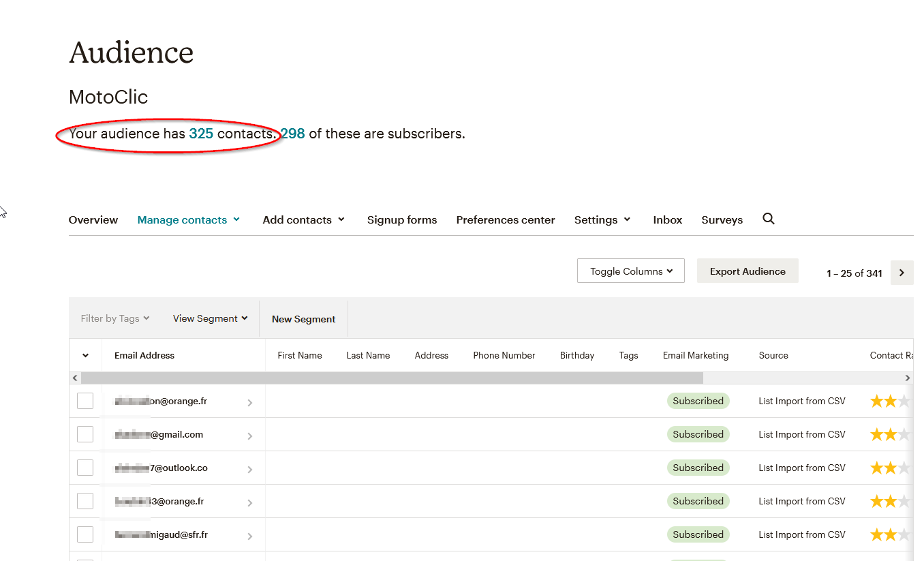
Task: Click the New Segment button
Action: coord(303,319)
